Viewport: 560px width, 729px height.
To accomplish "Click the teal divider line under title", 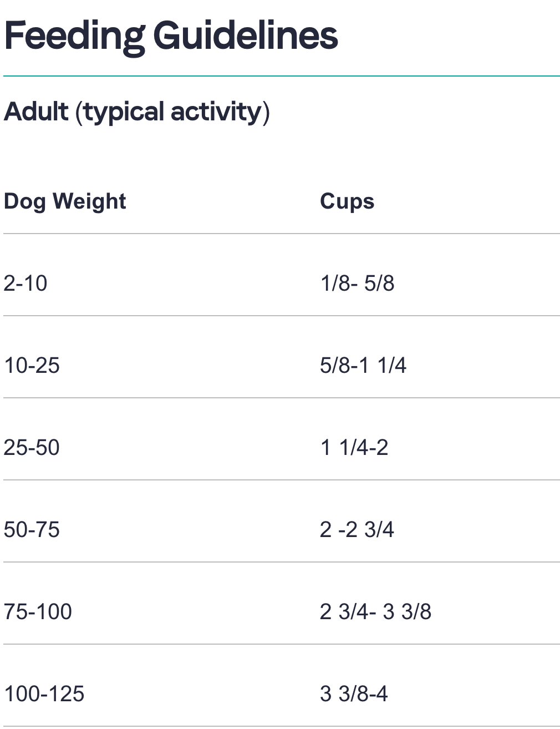I will click(x=281, y=76).
